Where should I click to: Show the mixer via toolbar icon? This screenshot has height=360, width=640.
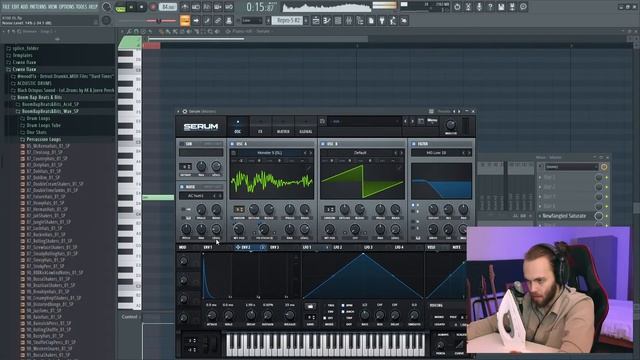tap(349, 20)
